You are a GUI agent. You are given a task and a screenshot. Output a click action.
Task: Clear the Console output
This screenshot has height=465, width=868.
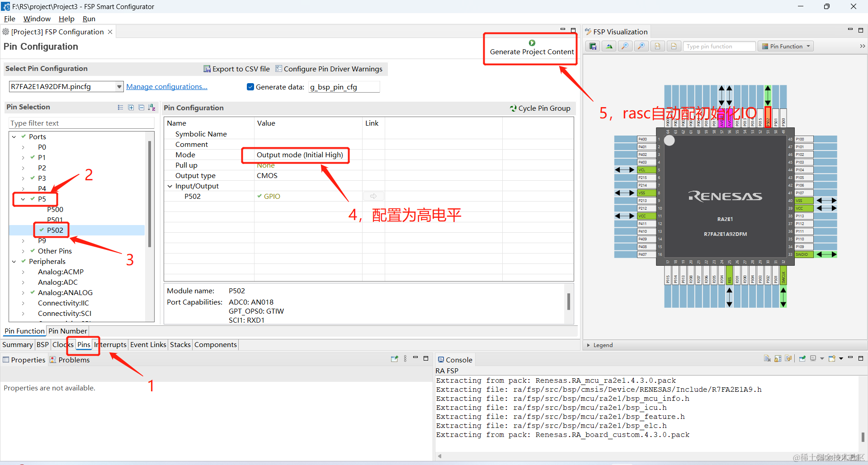(767, 359)
